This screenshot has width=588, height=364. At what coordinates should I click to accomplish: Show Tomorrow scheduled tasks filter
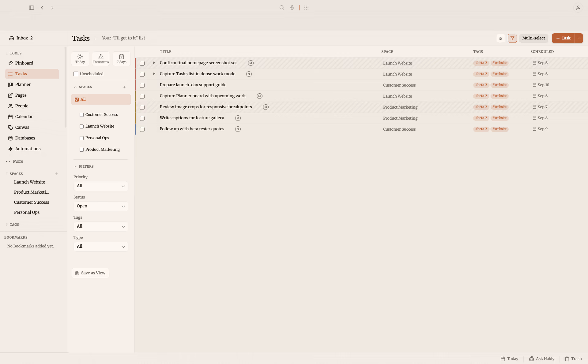tap(101, 59)
